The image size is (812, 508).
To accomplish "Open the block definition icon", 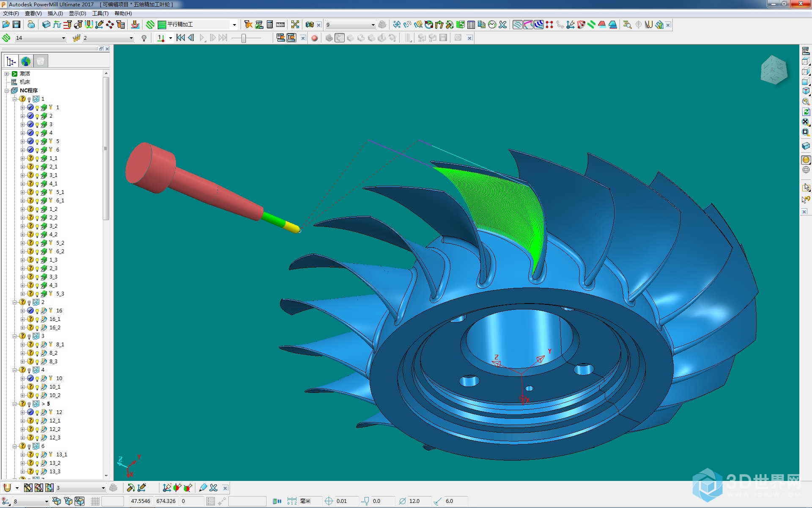I will (x=46, y=25).
